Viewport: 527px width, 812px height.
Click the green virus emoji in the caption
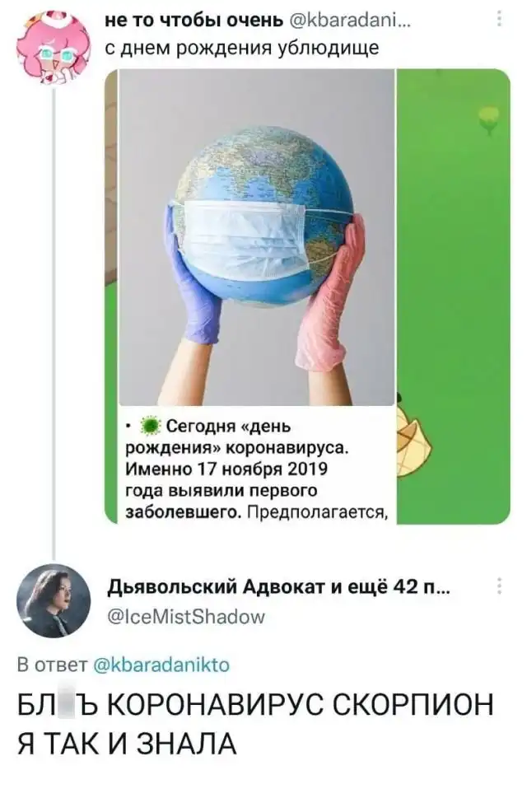pos(151,427)
